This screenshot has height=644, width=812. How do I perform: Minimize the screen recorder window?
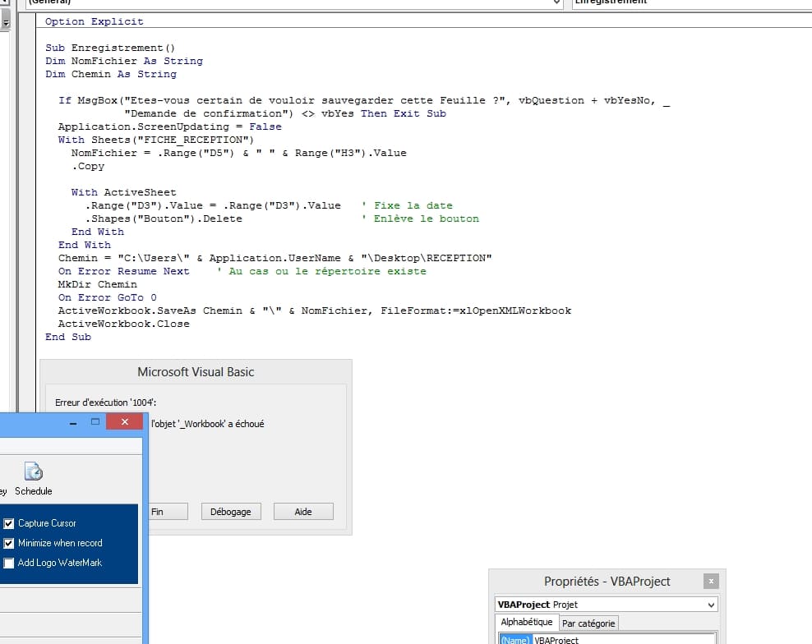[x=73, y=421]
